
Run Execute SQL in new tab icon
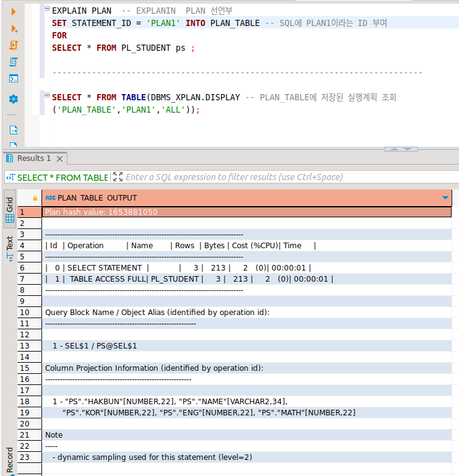click(x=14, y=28)
